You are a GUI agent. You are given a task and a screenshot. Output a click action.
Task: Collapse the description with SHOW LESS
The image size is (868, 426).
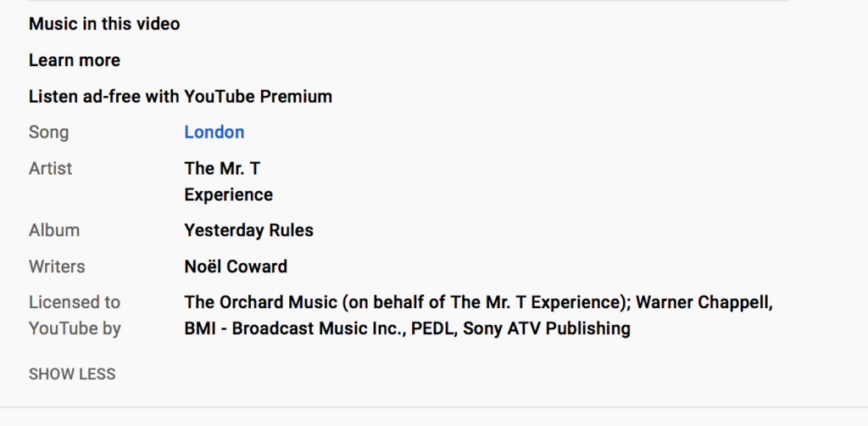72,374
